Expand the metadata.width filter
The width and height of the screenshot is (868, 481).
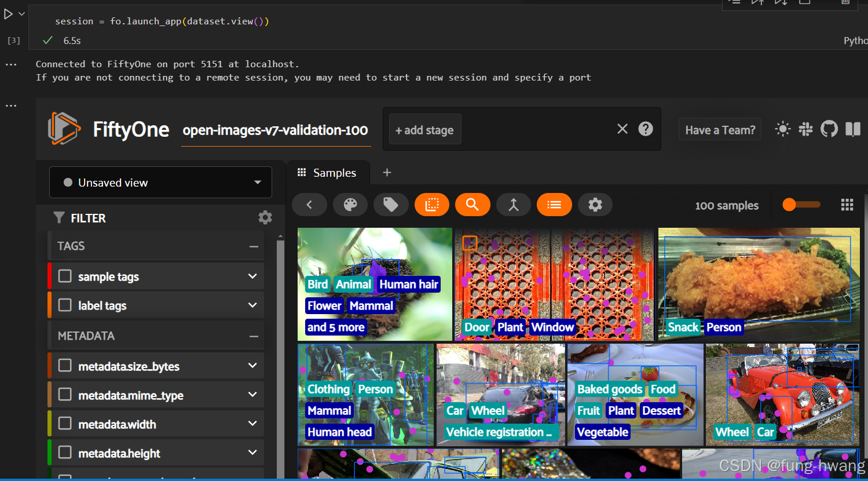pyautogui.click(x=252, y=423)
